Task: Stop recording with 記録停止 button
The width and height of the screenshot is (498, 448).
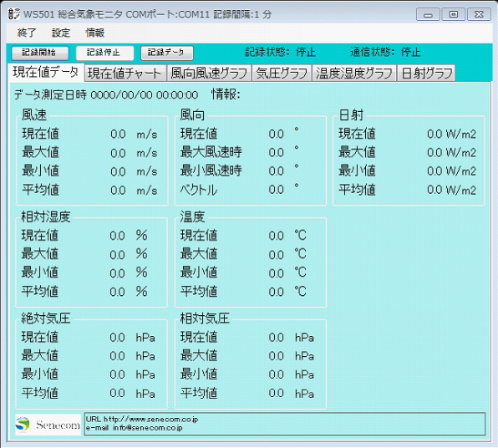Action: coord(104,53)
